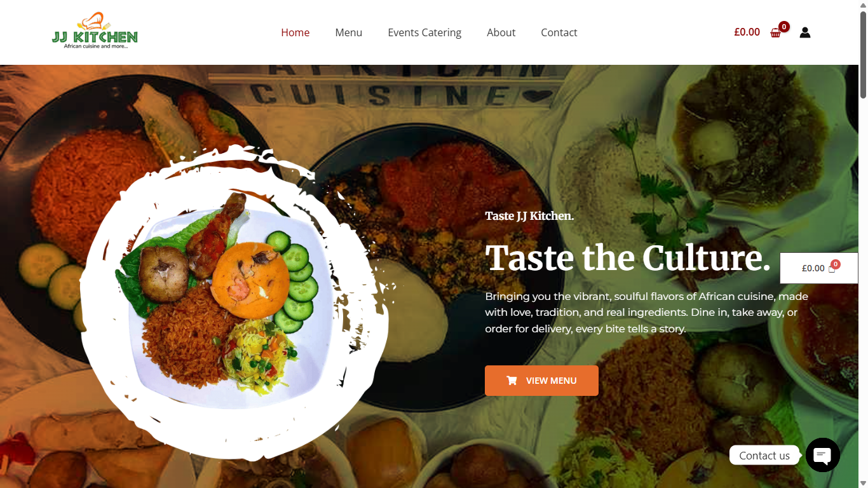Navigate to the About page
The image size is (868, 488).
point(501,32)
